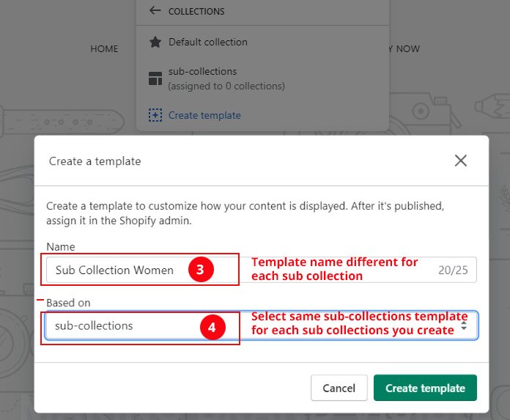Click the star icon for Default collection
Viewport: 510px width, 420px height.
[155, 43]
